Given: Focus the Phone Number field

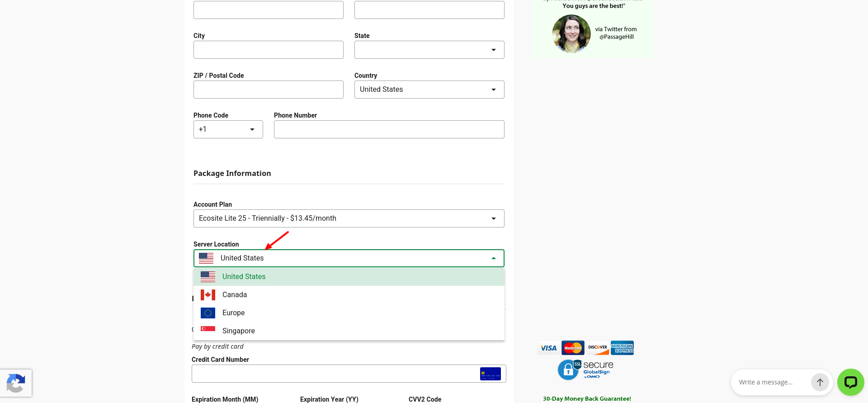Looking at the screenshot, I should click(389, 129).
